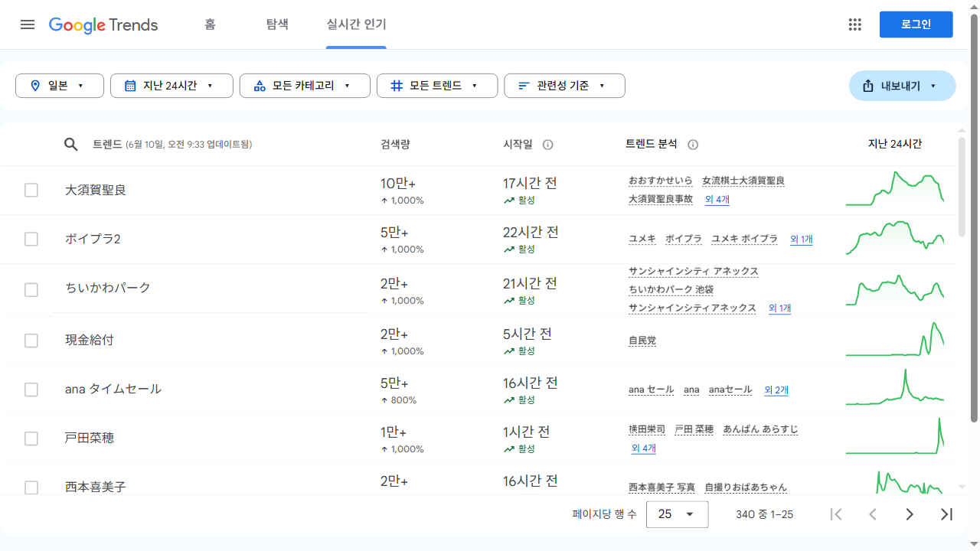
Task: Open the trend 西本喜美子
Action: (x=96, y=487)
